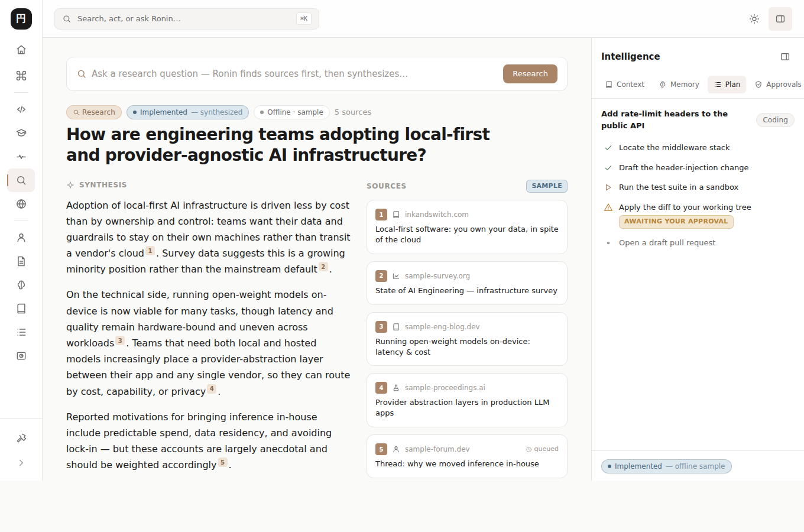Open the inkandswitch.com source card
The image size is (804, 532).
[467, 227]
